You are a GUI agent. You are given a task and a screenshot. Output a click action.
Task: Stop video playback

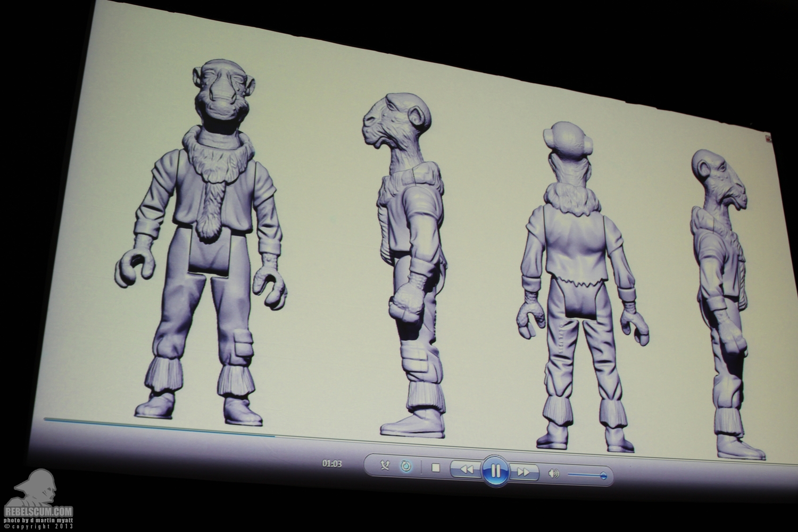(x=435, y=468)
